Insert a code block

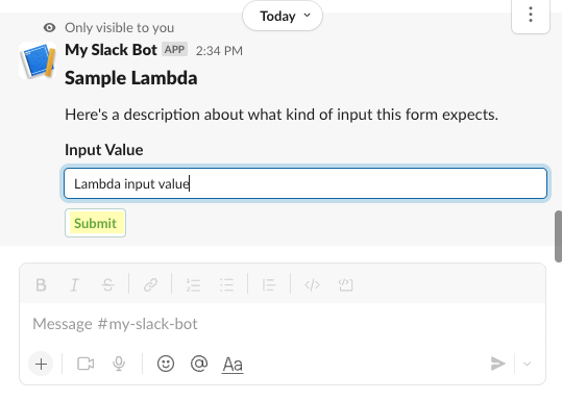[x=346, y=285]
